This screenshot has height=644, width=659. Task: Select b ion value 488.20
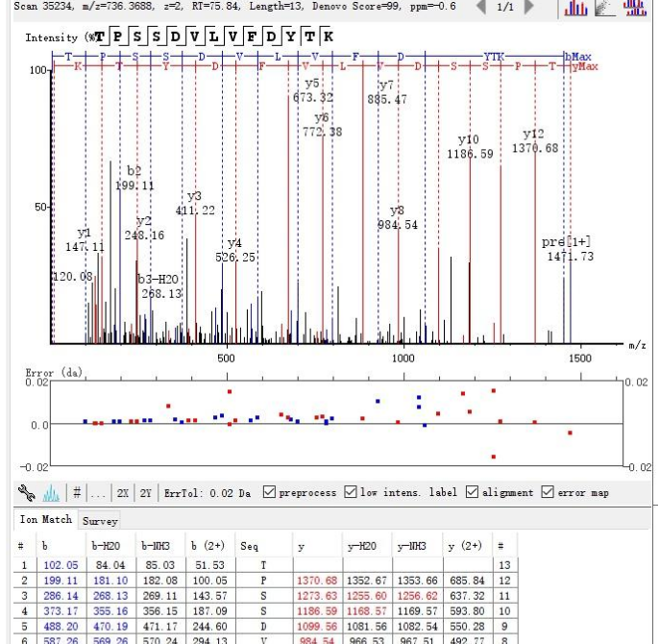point(61,627)
